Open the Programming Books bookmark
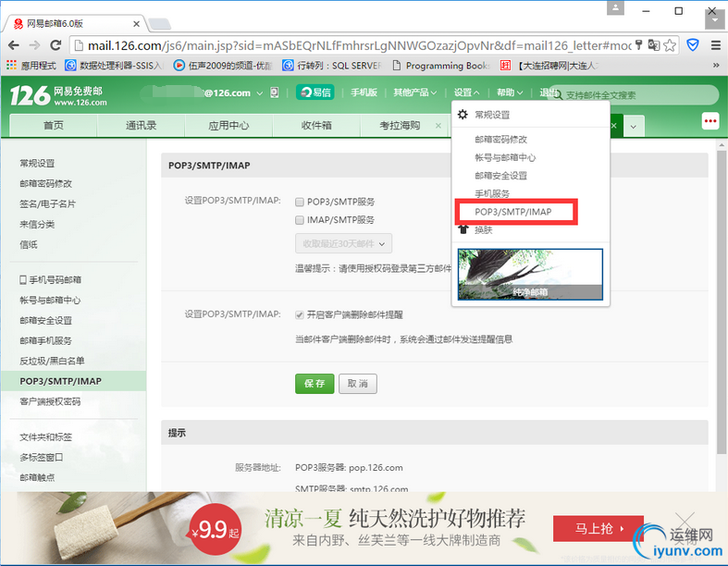This screenshot has height=566, width=728. [441, 66]
